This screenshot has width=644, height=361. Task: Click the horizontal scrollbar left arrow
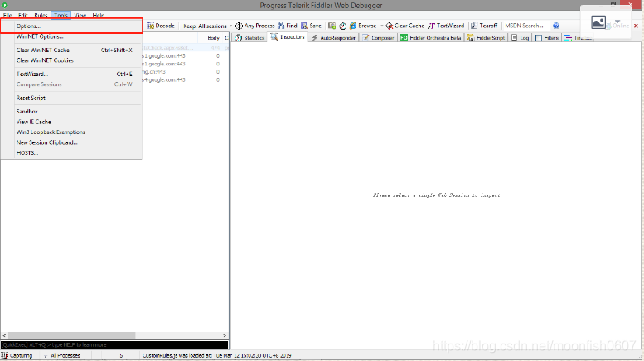(x=4, y=335)
